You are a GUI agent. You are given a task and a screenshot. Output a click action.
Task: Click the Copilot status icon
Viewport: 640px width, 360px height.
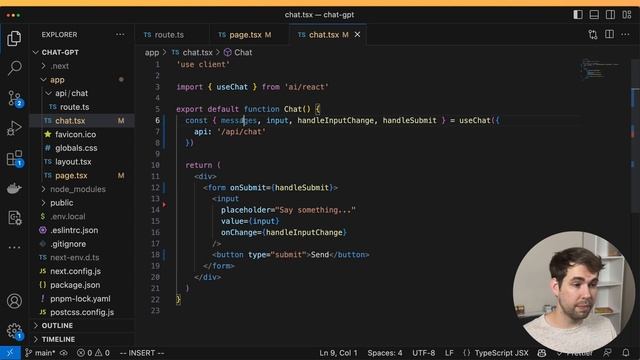(x=542, y=353)
